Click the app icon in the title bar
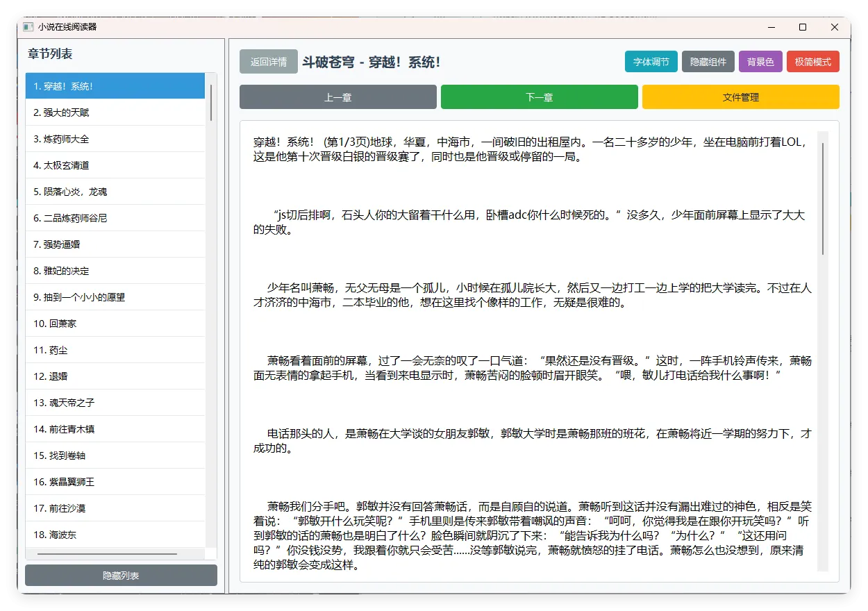868x611 pixels. [26, 27]
